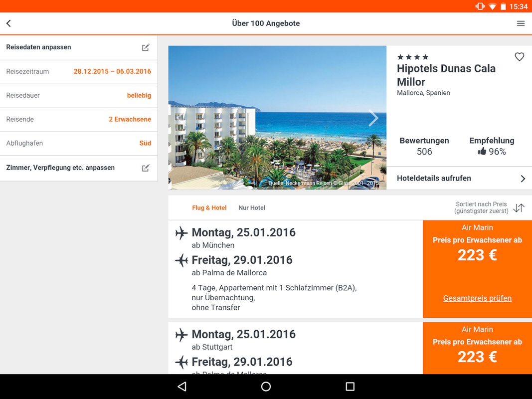Show next hotel photo with arrow
Image resolution: width=532 pixels, height=399 pixels.
373,118
